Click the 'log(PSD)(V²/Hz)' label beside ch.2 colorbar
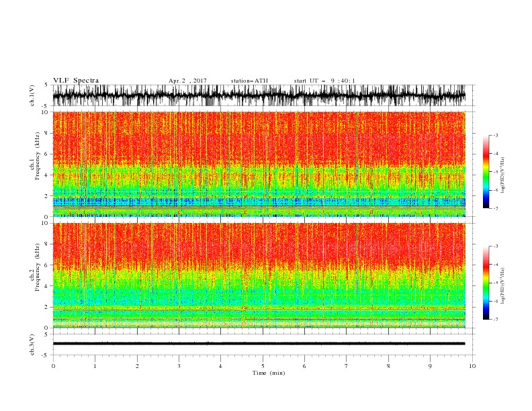 503,286
